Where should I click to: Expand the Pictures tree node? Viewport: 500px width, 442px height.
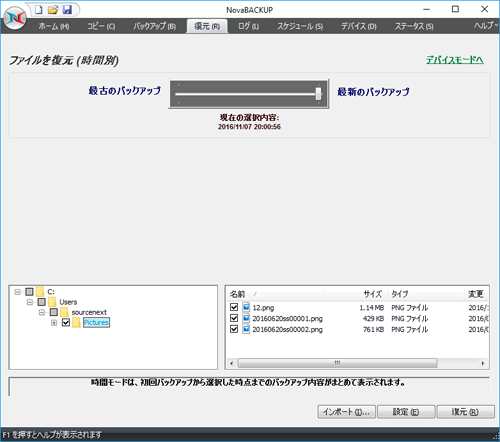[x=54, y=323]
